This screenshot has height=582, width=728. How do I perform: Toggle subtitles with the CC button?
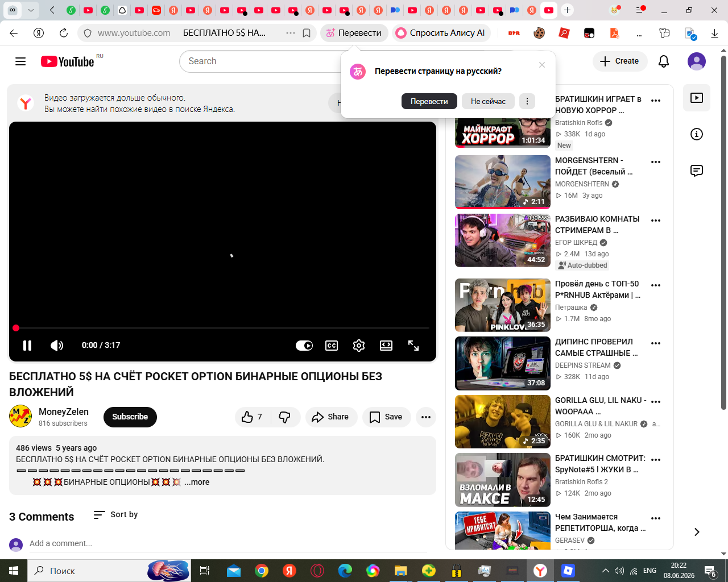pos(332,345)
